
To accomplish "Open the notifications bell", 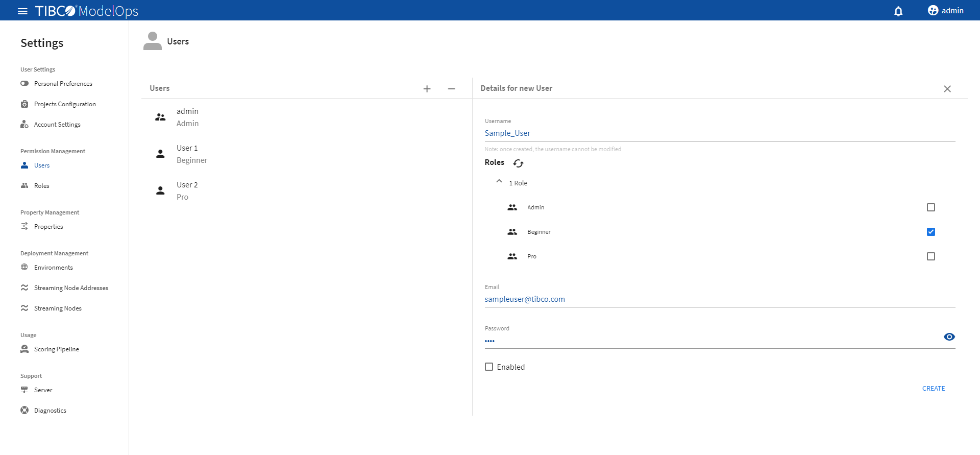I will point(898,11).
